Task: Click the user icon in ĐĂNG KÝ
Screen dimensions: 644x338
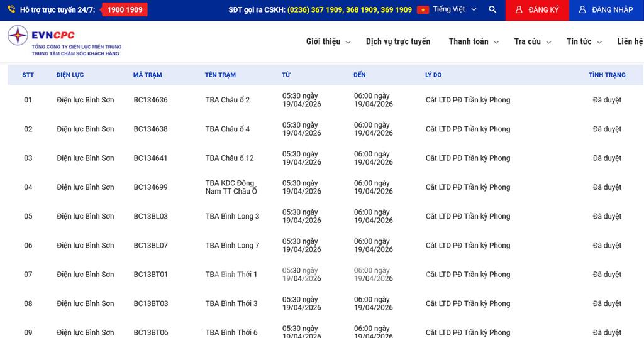Action: click(x=519, y=10)
